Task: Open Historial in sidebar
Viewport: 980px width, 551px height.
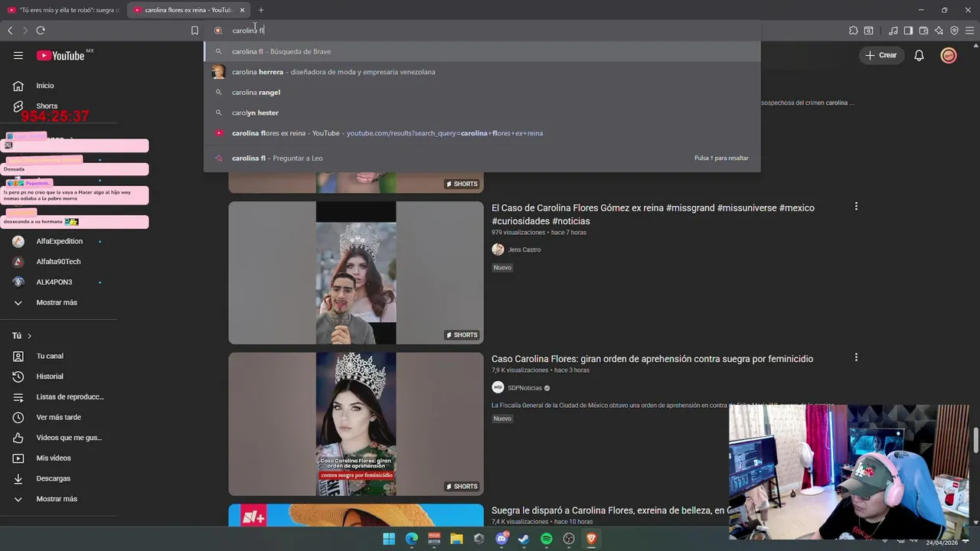Action: tap(50, 377)
